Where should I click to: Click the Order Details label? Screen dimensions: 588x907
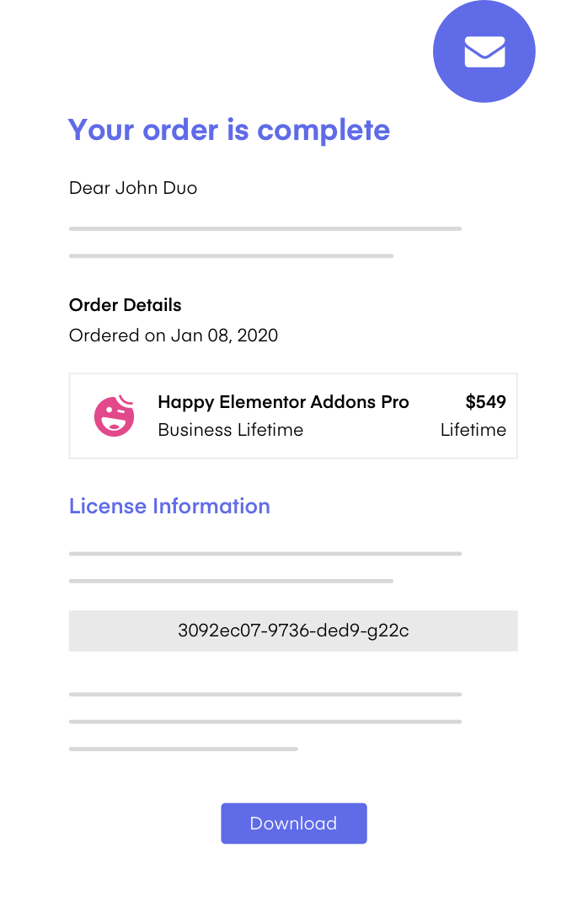tap(125, 305)
